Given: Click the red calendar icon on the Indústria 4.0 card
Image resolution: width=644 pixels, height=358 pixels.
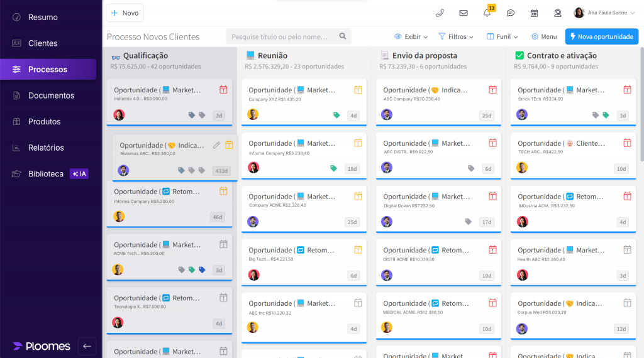Looking at the screenshot, I should (223, 90).
